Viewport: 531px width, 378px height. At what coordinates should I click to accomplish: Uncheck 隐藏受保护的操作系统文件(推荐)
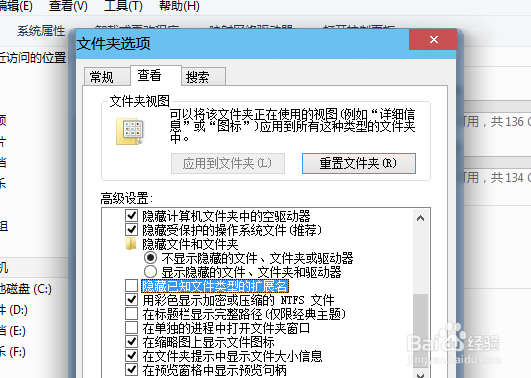coord(131,230)
